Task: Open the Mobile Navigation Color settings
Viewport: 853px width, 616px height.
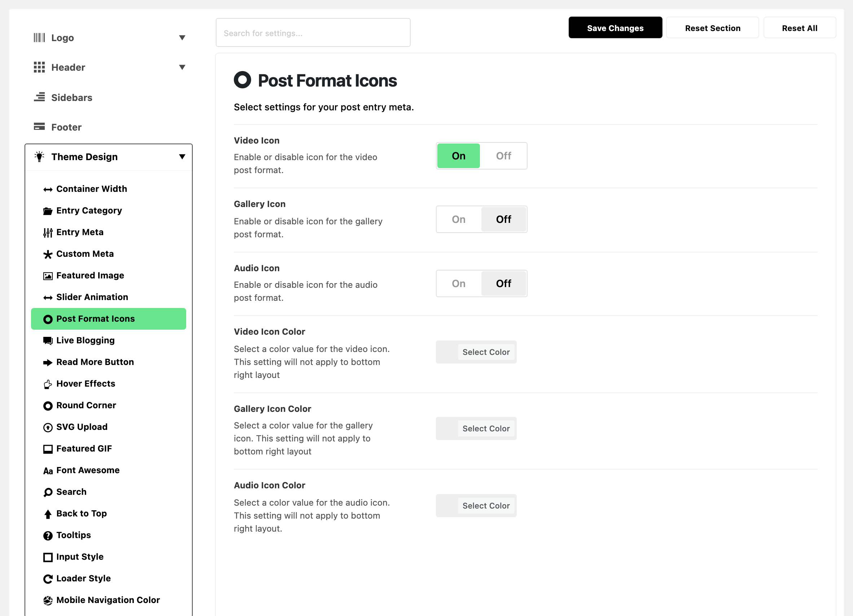Action: tap(108, 600)
